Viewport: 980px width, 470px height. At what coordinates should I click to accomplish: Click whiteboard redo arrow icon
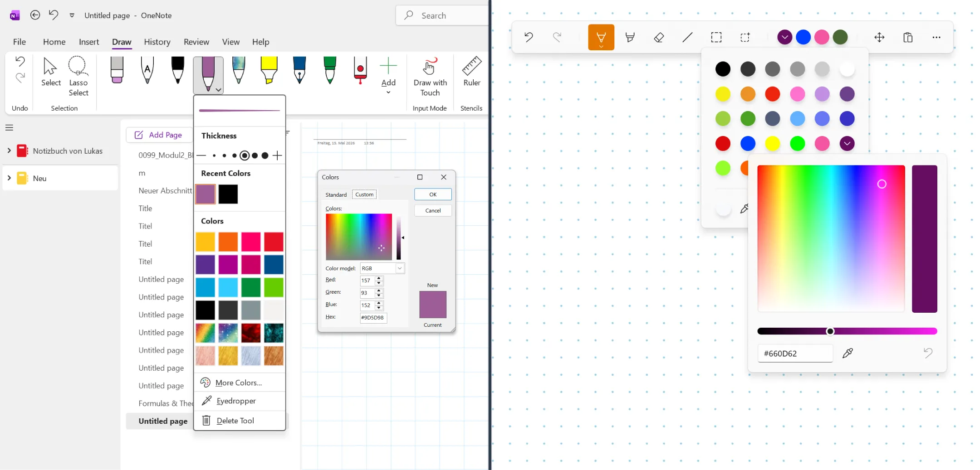(x=557, y=37)
